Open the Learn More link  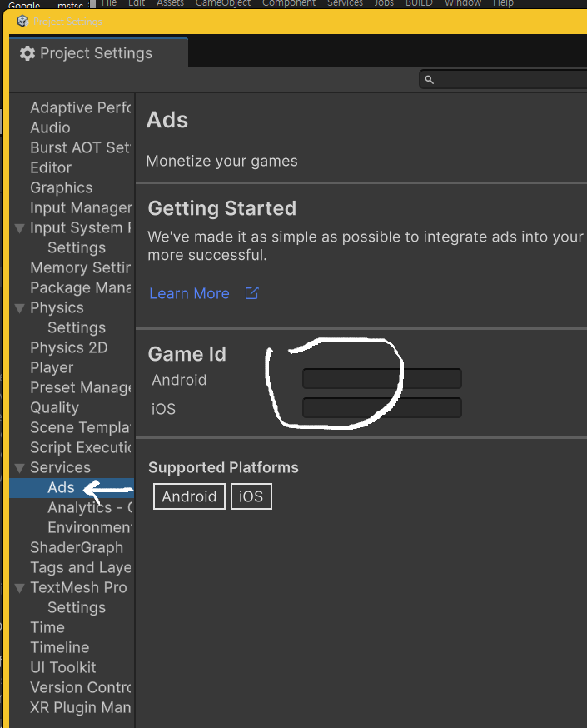click(189, 293)
